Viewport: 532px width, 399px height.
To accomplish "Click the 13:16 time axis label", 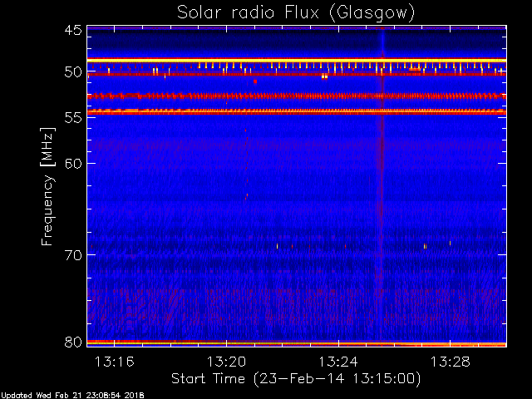I will [115, 362].
